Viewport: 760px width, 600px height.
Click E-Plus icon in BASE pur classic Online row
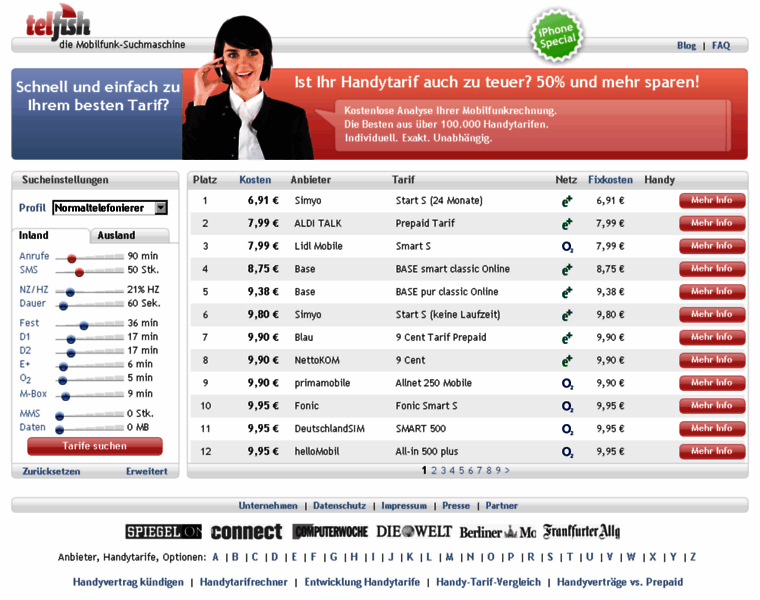point(567,292)
